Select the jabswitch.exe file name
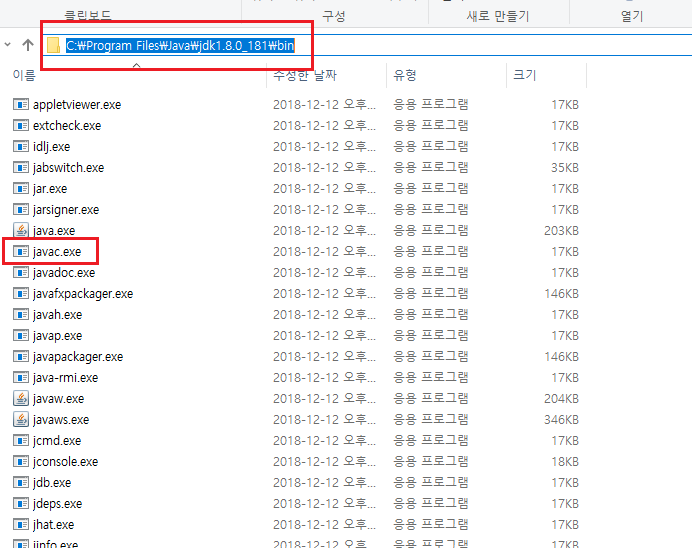This screenshot has width=692, height=548. pos(68,168)
